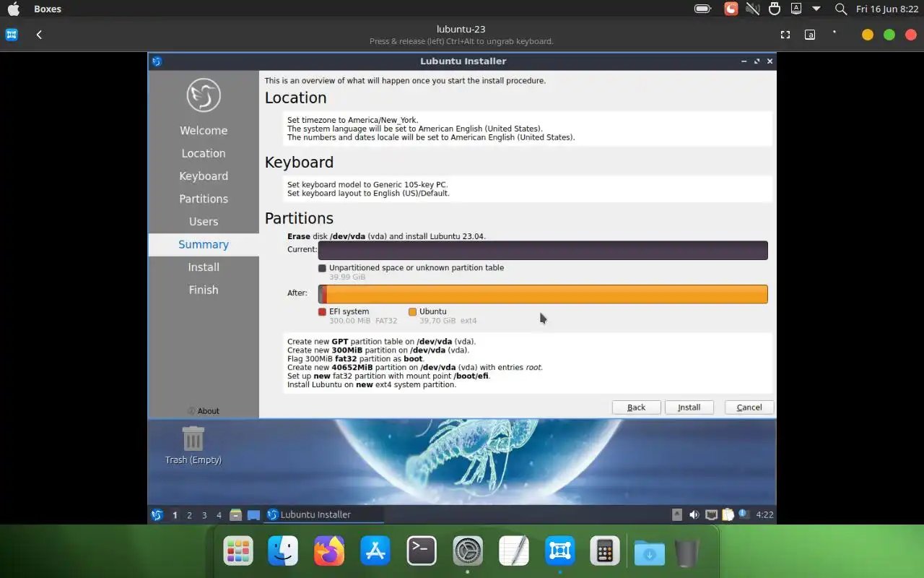
Task: Click the removable media icon in Lubuntu tray
Action: (x=676, y=515)
